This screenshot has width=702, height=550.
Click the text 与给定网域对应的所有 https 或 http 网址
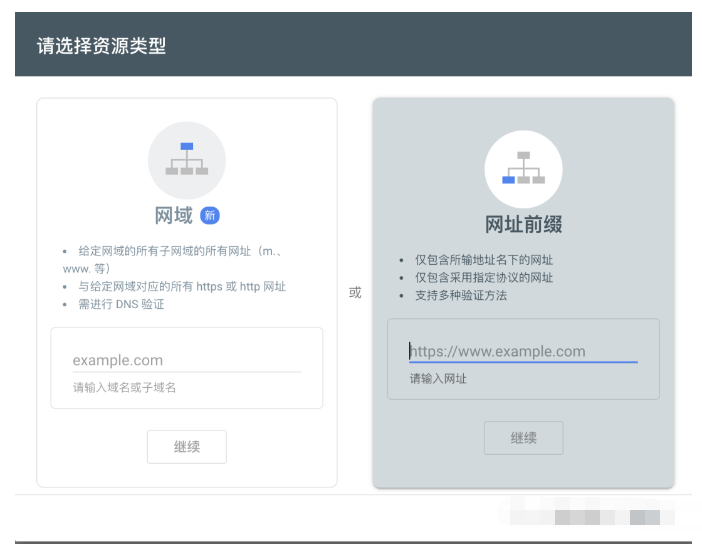182,287
